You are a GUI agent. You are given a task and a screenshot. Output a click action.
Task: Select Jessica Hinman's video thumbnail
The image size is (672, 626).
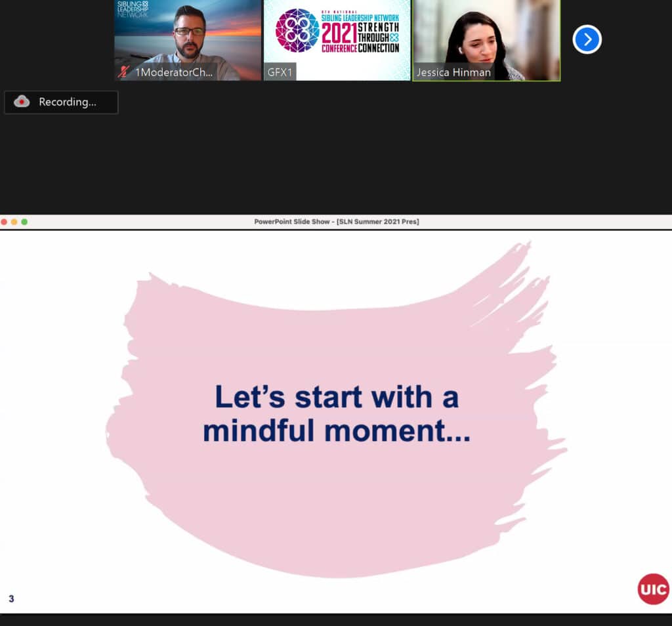(486, 36)
